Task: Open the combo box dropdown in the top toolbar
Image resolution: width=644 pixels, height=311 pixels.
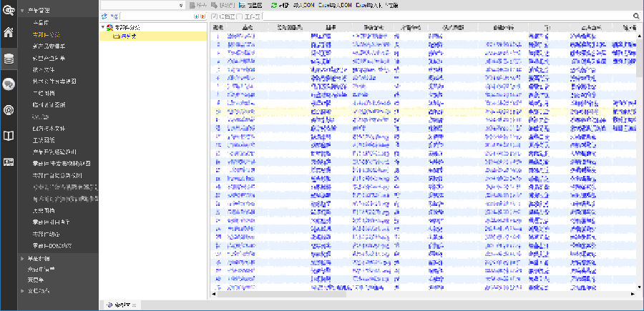Action: [181, 5]
